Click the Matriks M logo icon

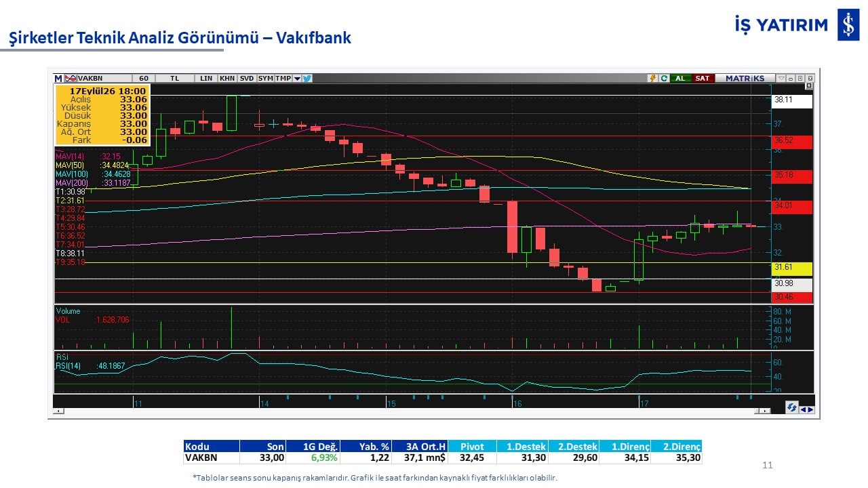(x=58, y=78)
